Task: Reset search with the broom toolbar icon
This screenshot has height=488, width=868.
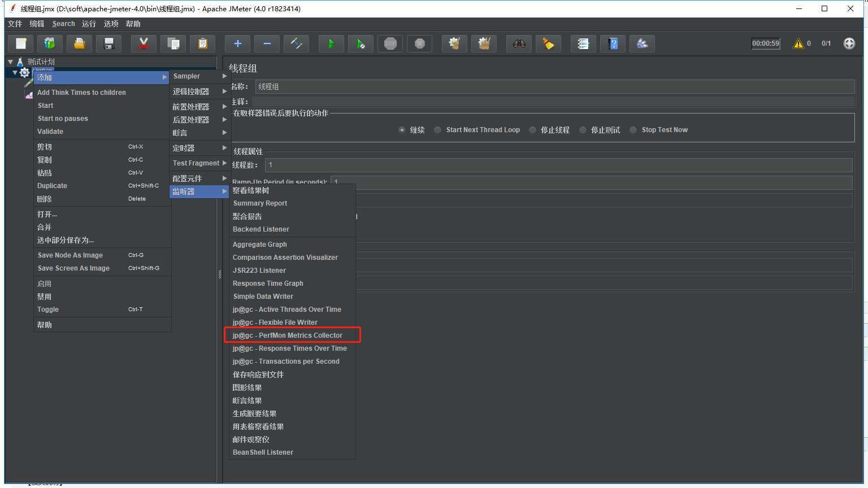Action: pyautogui.click(x=548, y=43)
